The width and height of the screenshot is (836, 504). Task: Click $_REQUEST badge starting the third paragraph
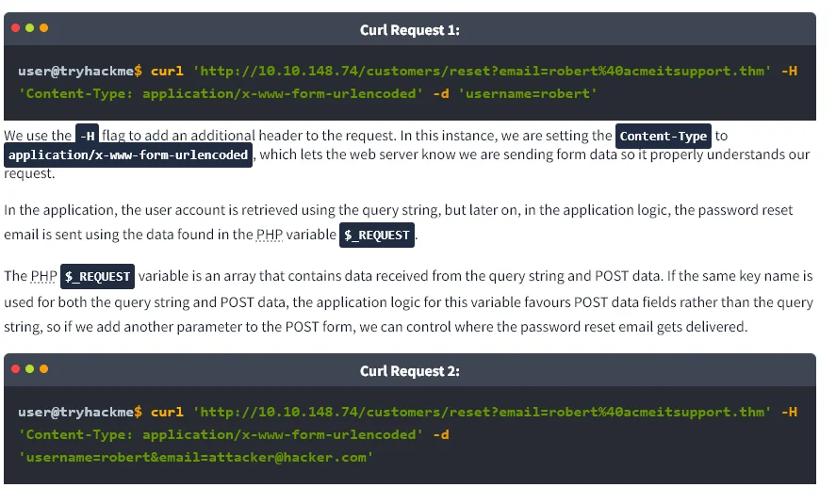98,277
